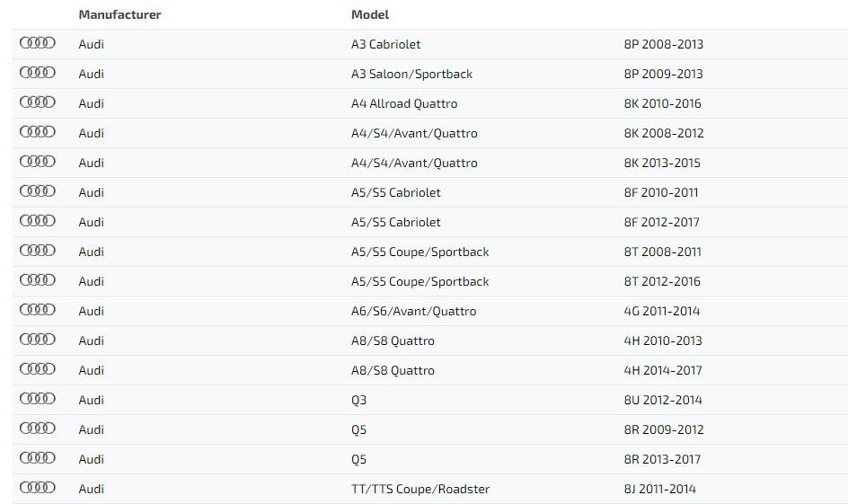Click Audi logo in A4 Allroad Quattro row
The height and width of the screenshot is (504, 848).
37,103
